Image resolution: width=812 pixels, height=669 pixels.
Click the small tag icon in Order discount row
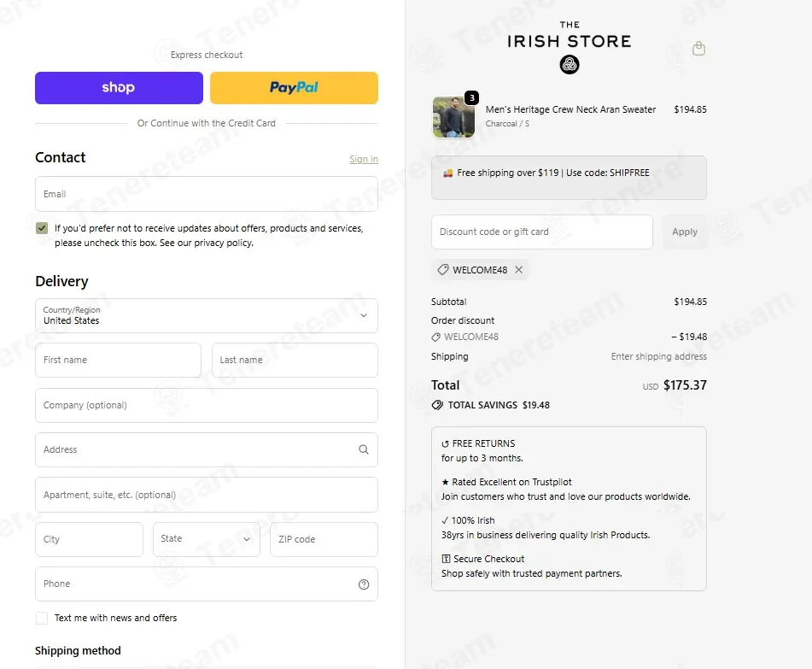point(436,337)
